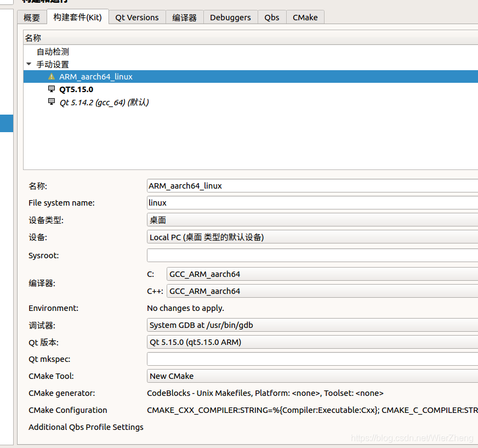Open the Qbs tab

click(x=272, y=18)
